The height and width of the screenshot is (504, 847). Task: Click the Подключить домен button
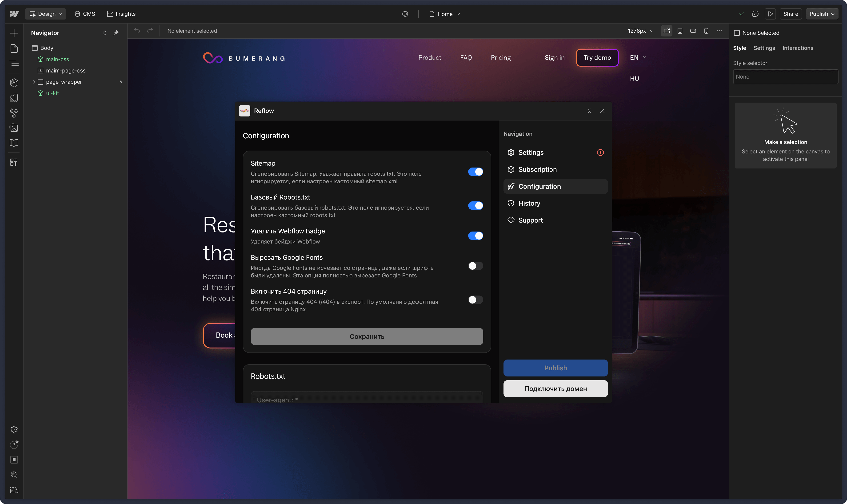[x=555, y=388]
